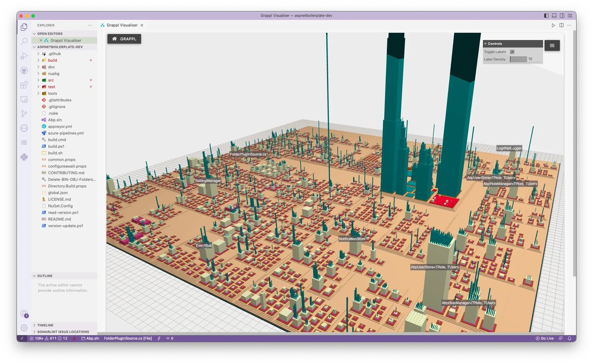
Task: Select Grappl Visualiser in Open Editors
Action: 64,40
